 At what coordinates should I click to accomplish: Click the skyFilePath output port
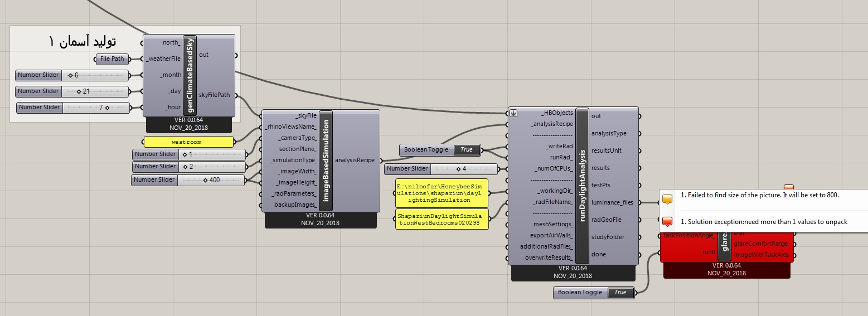point(214,95)
